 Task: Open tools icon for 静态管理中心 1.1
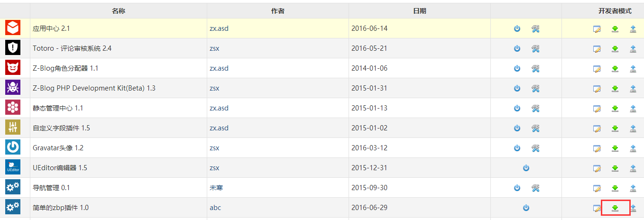(x=535, y=109)
